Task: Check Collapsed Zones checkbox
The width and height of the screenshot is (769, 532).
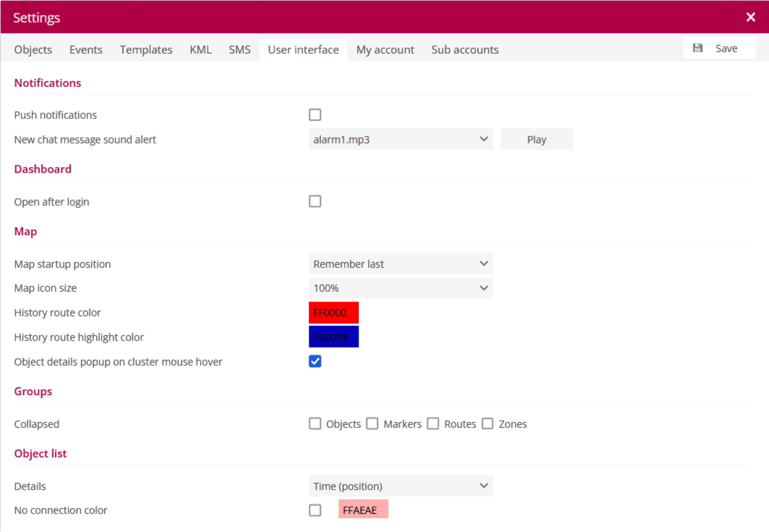Action: pos(487,423)
